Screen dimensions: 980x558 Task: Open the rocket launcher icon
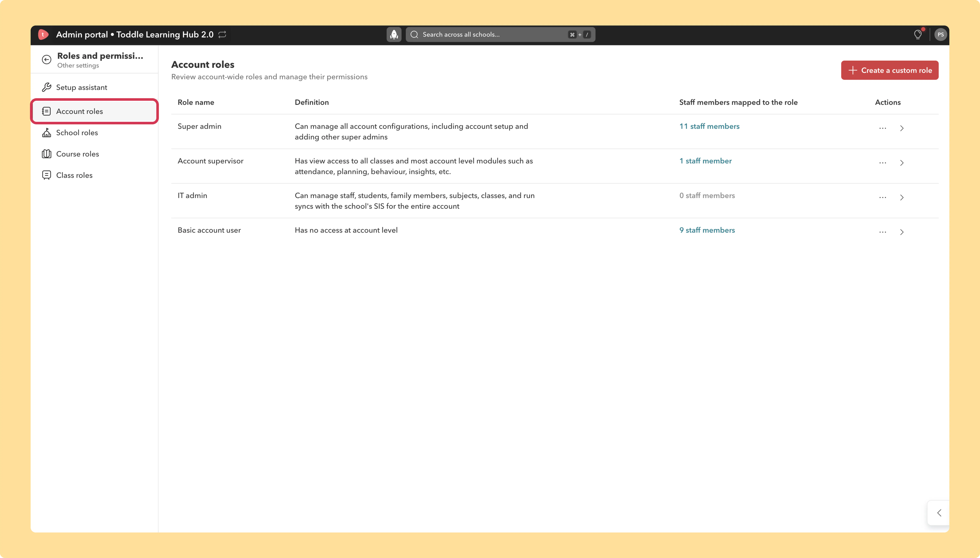click(x=394, y=34)
